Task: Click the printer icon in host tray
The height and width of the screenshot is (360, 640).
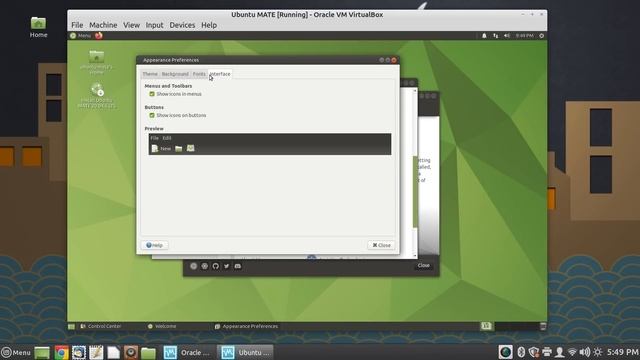Action: point(547,352)
